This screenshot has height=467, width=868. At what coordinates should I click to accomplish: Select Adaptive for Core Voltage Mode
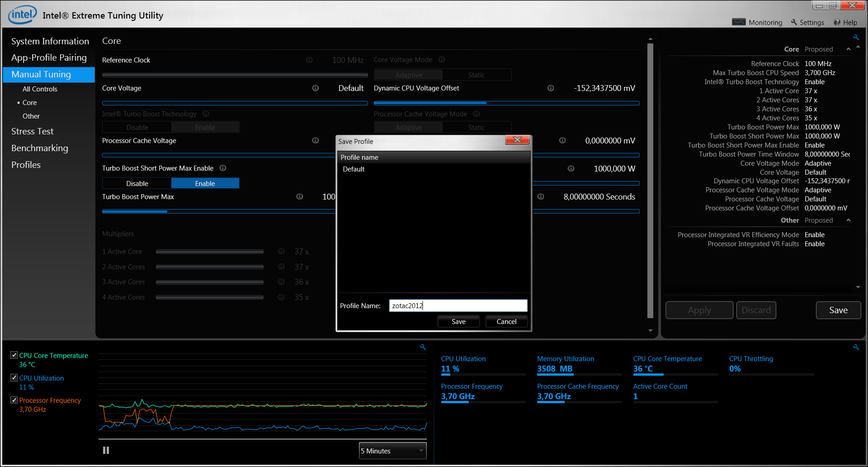click(x=409, y=75)
